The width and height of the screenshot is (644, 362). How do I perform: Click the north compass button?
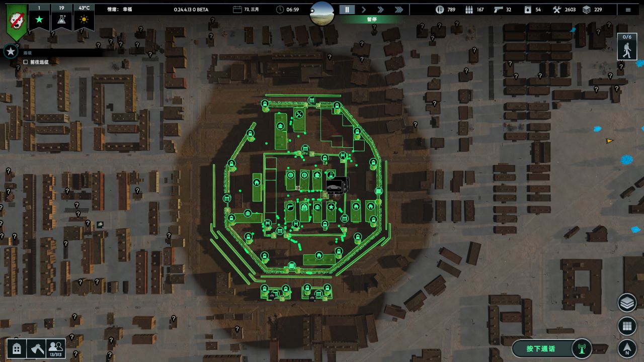627,348
